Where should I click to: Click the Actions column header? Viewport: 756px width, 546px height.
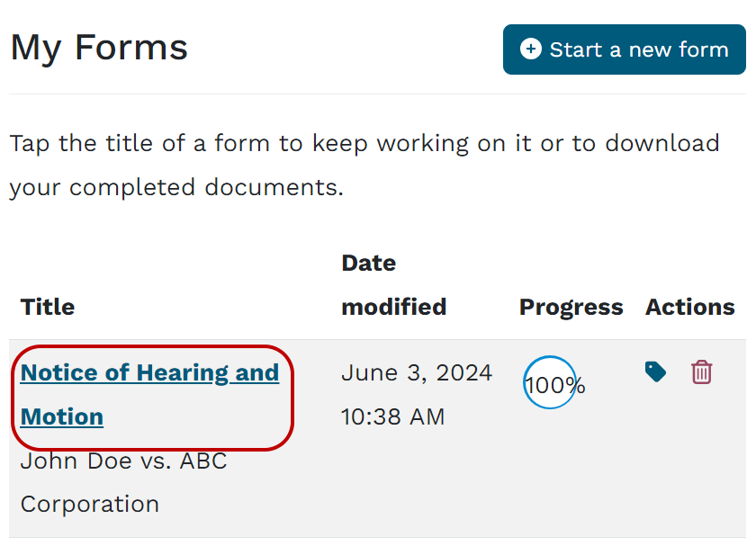click(x=689, y=307)
